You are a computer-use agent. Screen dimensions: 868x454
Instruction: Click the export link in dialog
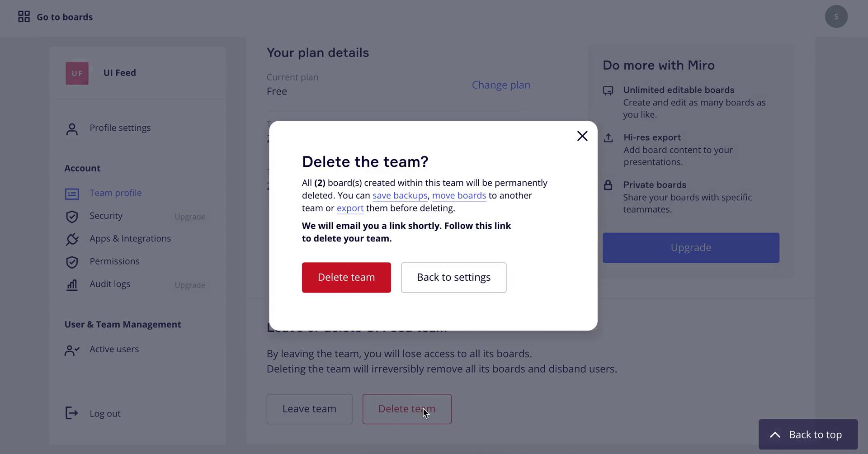[350, 208]
